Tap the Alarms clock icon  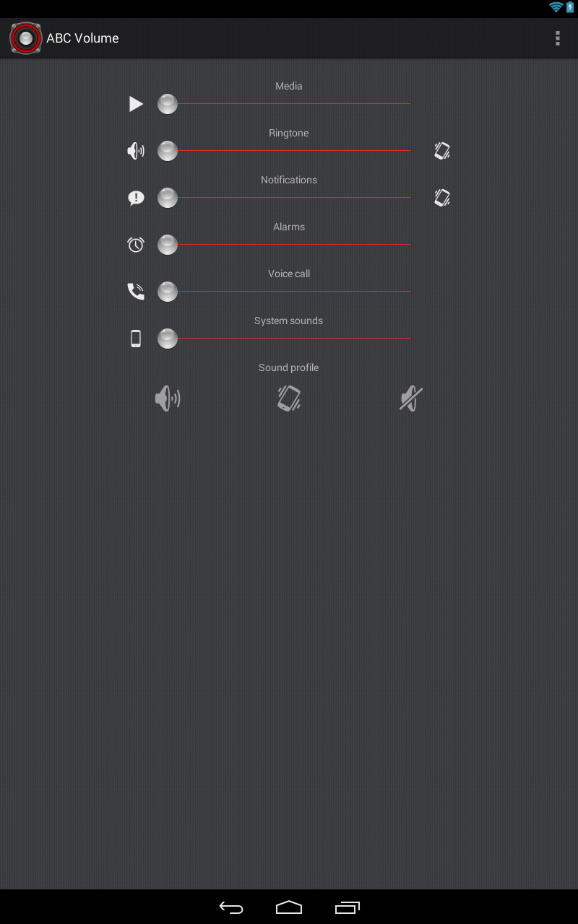tap(136, 245)
